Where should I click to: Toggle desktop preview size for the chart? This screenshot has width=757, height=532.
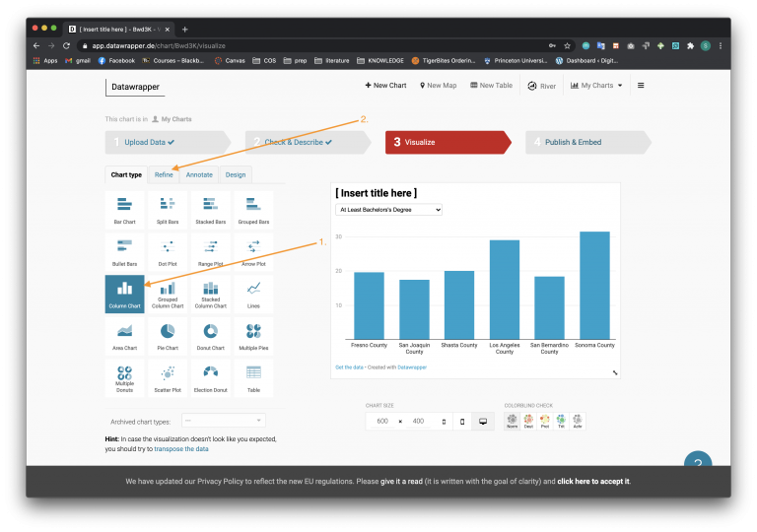(483, 422)
